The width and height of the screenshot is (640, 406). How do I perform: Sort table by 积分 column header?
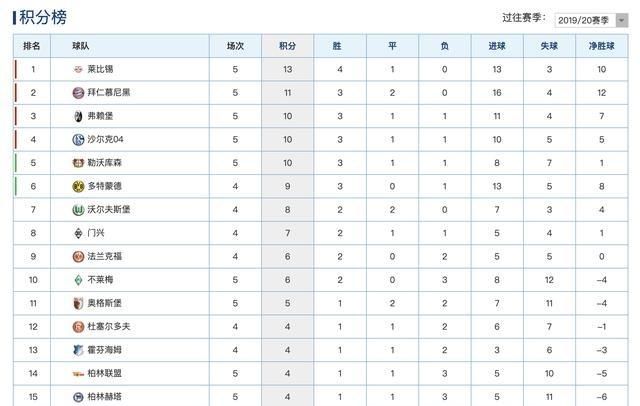[x=287, y=46]
